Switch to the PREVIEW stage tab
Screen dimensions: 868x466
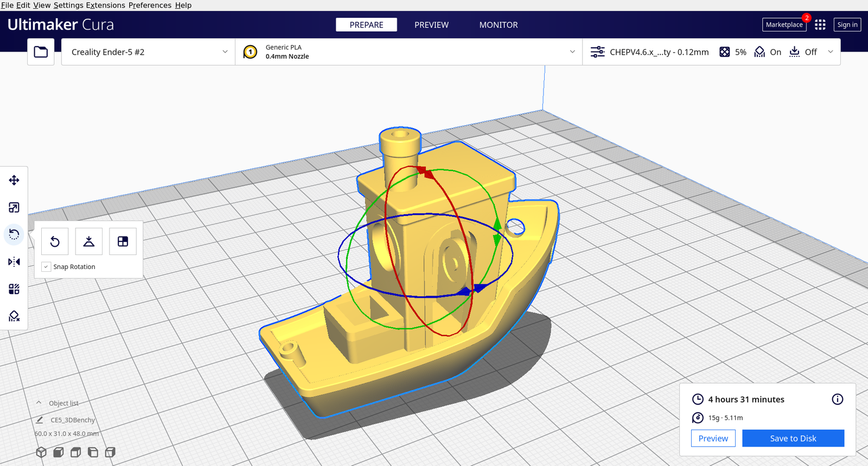(431, 25)
